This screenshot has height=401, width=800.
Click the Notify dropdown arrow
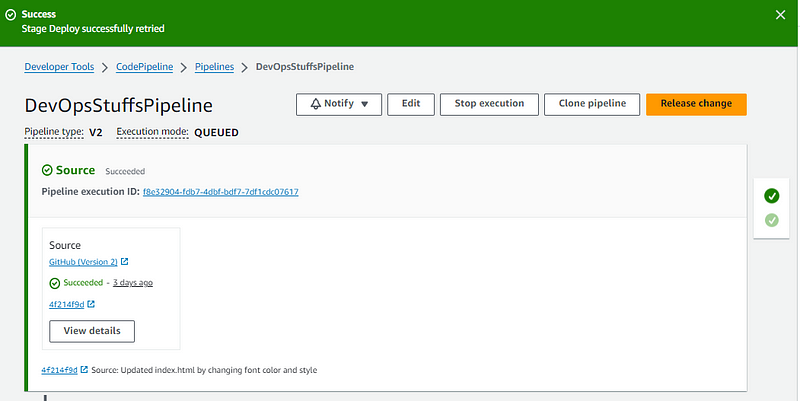364,104
